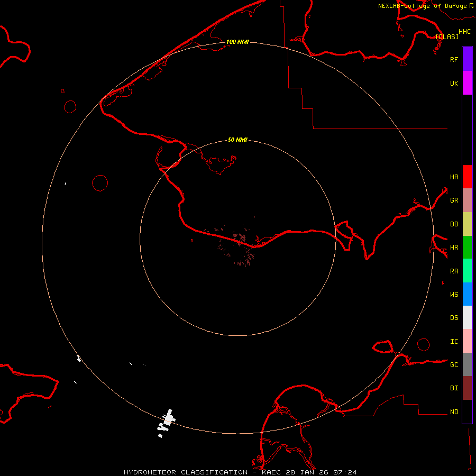Click the 'DS' legend label

[454, 317]
